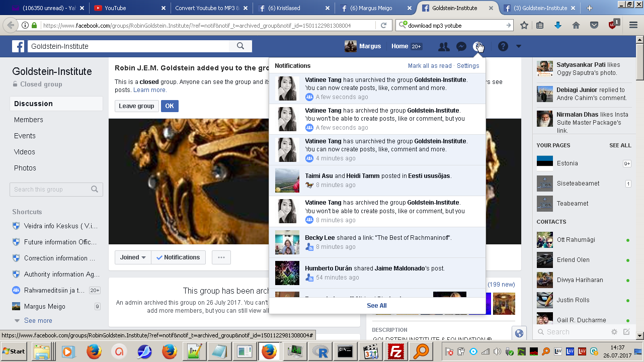
Task: Go to Firefox home page icon
Action: (576, 25)
